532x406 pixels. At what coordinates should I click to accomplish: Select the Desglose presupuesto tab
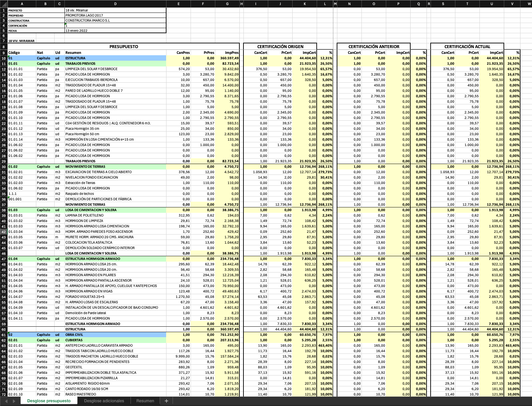click(x=49, y=401)
